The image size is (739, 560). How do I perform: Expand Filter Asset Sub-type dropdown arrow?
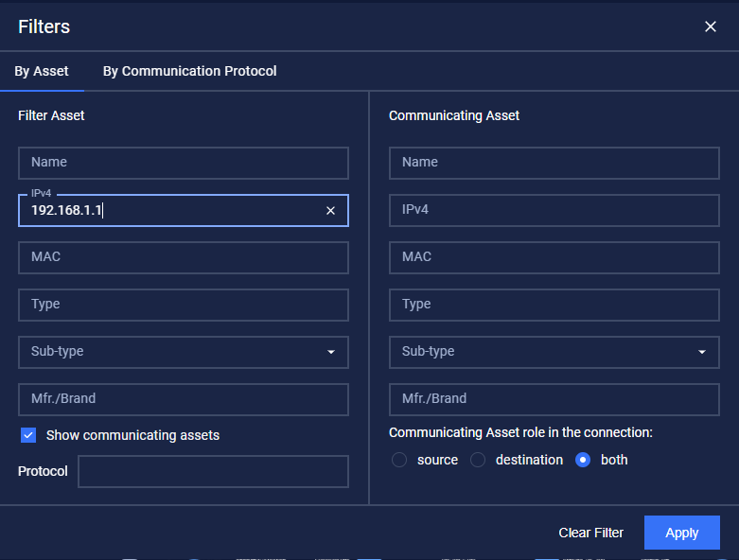[331, 352]
